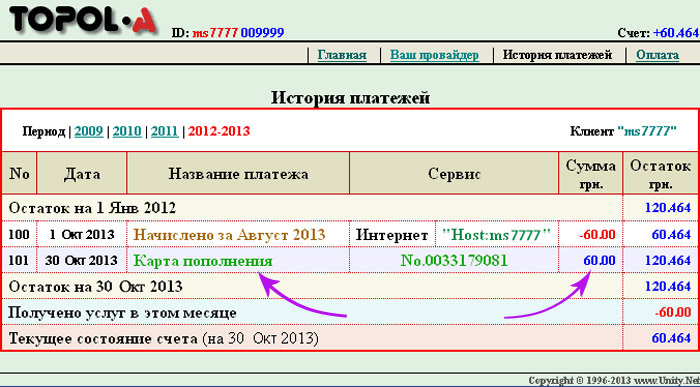Click the 60.464 balance in row 100
The image size is (700, 387).
pyautogui.click(x=672, y=234)
